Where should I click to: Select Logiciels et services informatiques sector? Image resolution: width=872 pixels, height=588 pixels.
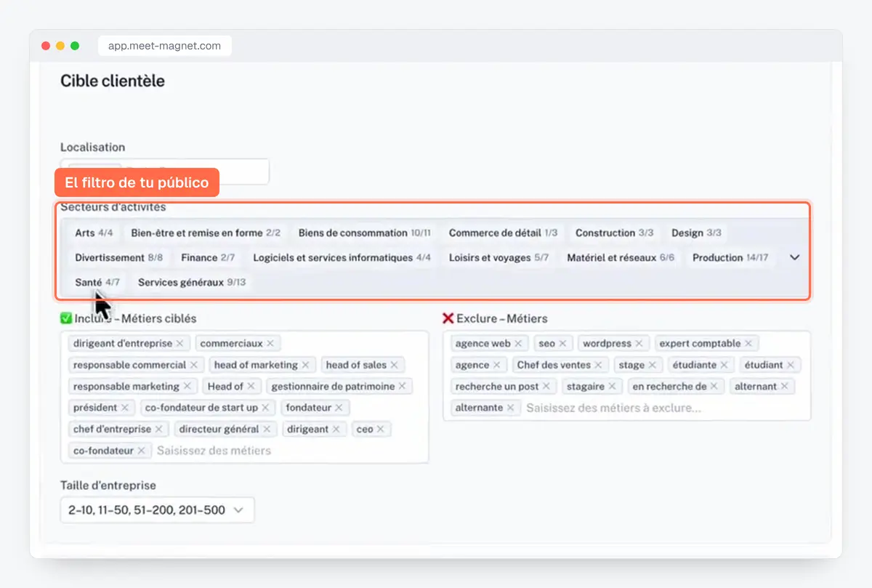342,257
